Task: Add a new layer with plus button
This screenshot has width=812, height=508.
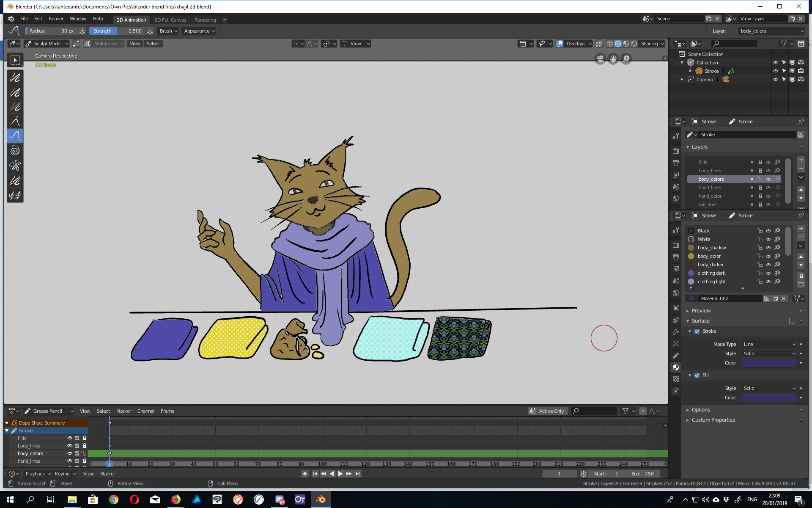Action: 801,160
